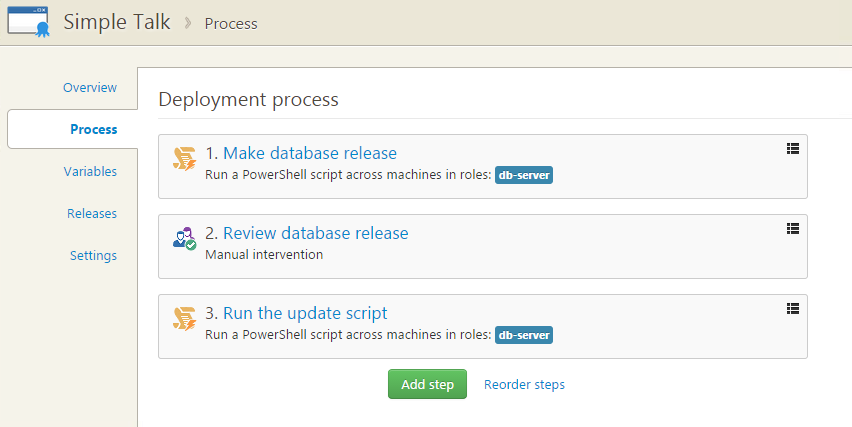Open the Run the update script step

click(x=305, y=313)
